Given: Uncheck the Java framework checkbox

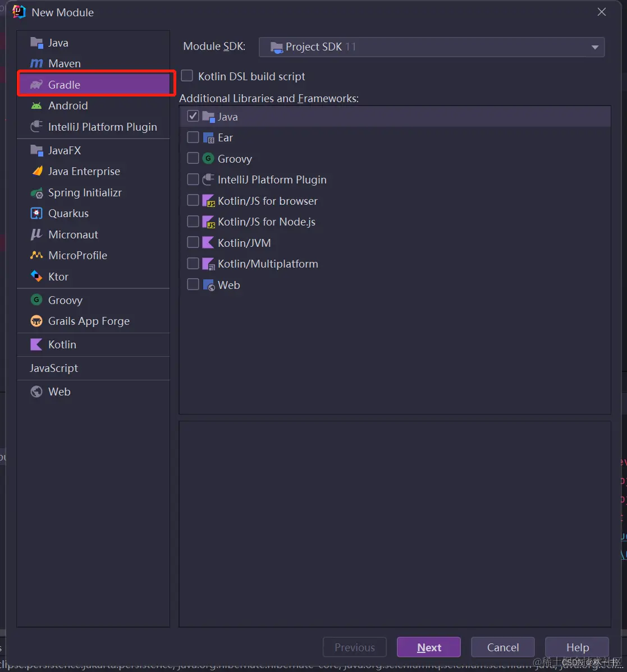Looking at the screenshot, I should 193,116.
